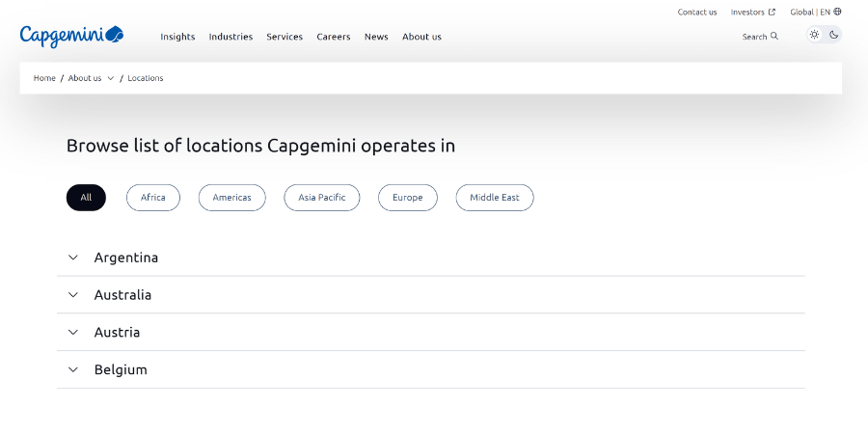Filter locations by Americas
The height and width of the screenshot is (434, 868).
click(231, 198)
